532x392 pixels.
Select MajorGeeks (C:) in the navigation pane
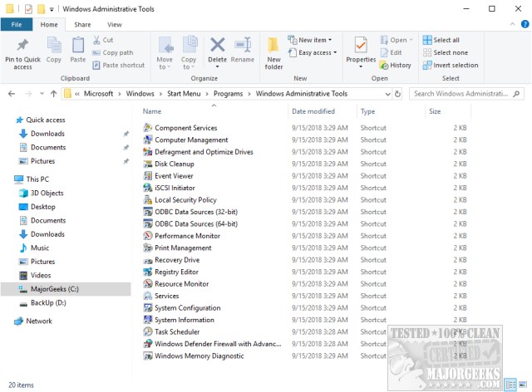(66, 289)
